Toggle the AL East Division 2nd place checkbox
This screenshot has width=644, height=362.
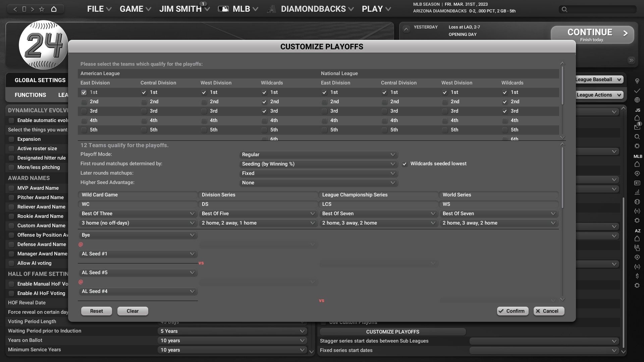[84, 101]
